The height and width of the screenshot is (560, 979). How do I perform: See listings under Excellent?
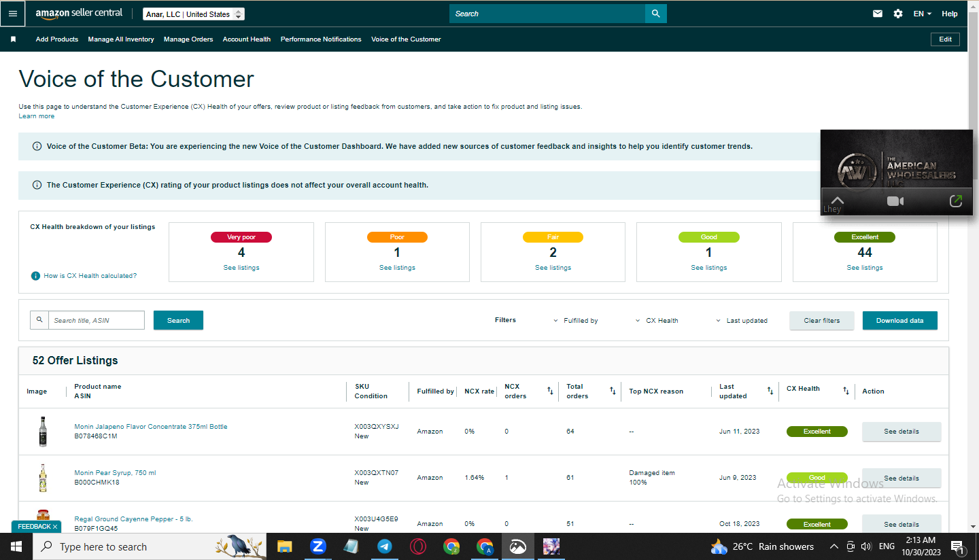click(x=865, y=268)
